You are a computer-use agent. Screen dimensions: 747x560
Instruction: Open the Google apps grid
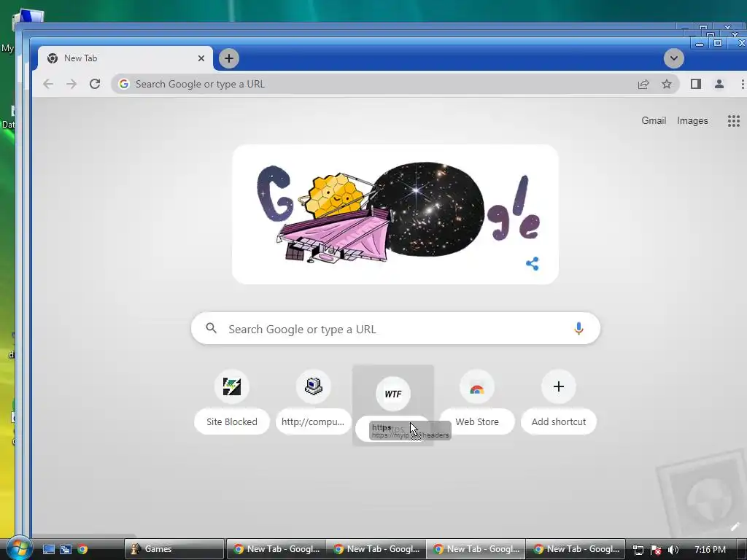coord(734,120)
